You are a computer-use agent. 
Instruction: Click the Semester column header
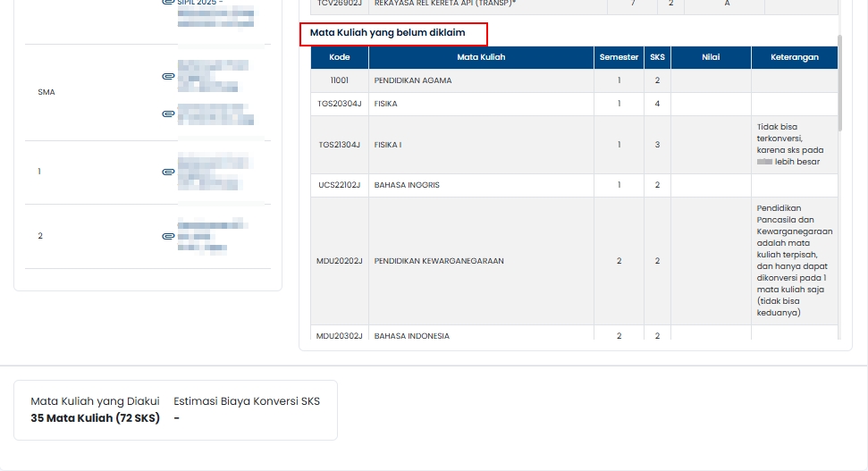(x=619, y=57)
